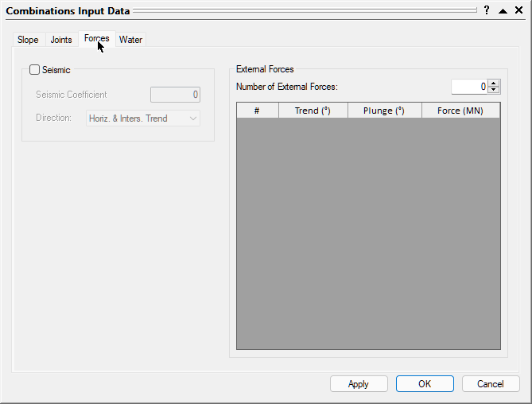Confirm with the OK button
The height and width of the screenshot is (404, 532).
click(425, 383)
